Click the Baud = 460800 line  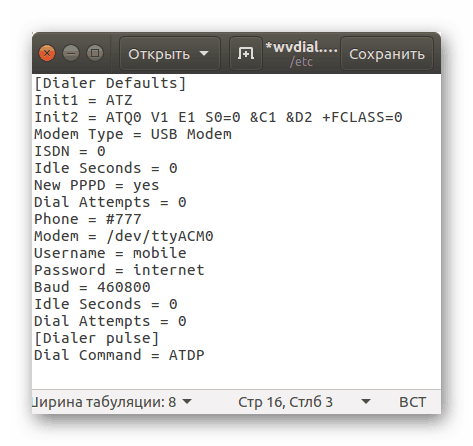click(x=92, y=287)
